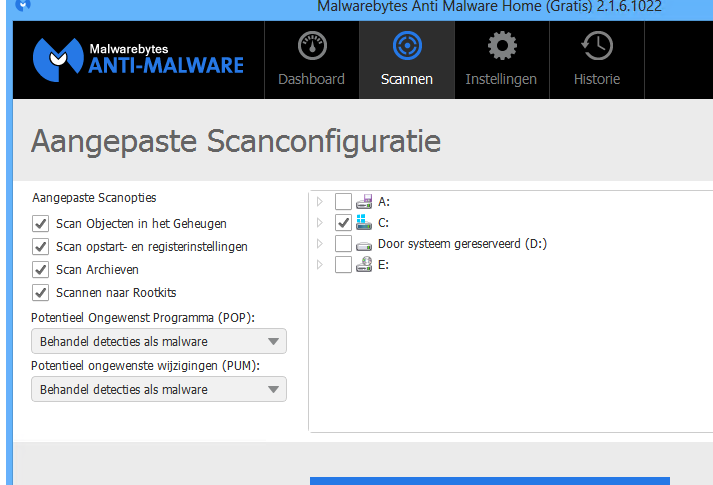
Task: Click the blue button at bottom
Action: [489, 481]
